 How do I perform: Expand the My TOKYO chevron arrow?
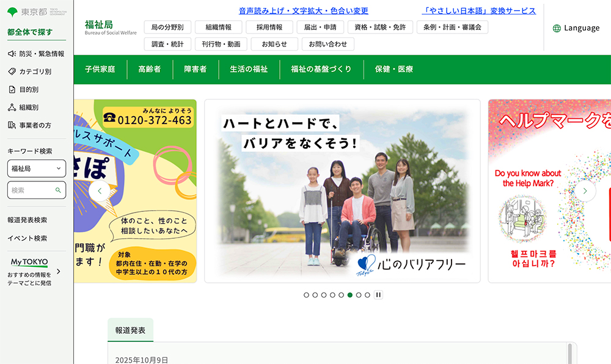coord(59,272)
